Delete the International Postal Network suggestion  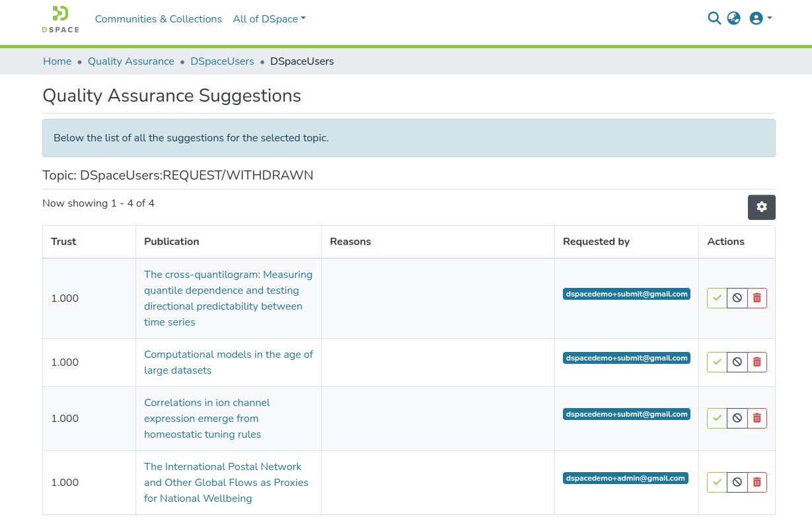(x=757, y=482)
